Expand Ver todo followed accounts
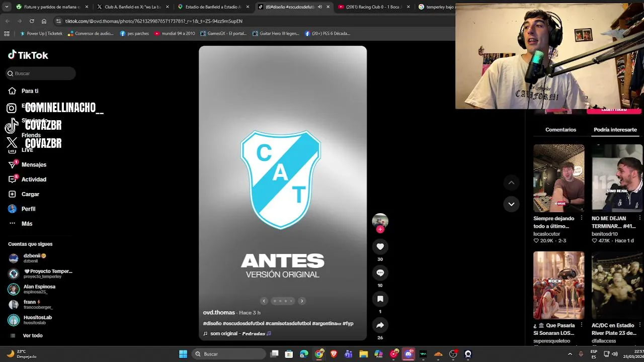Screen dimensions: 644x362 click(x=27, y=335)
